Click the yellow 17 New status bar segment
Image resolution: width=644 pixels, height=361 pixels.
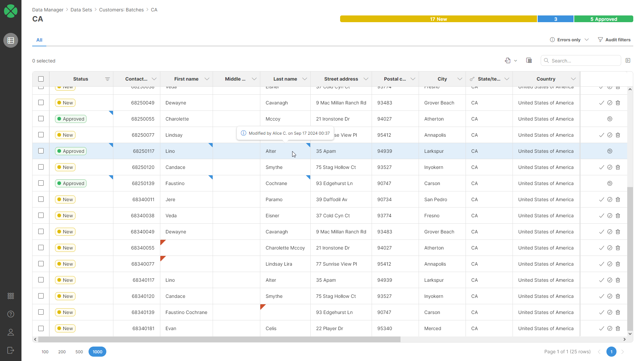coord(438,19)
